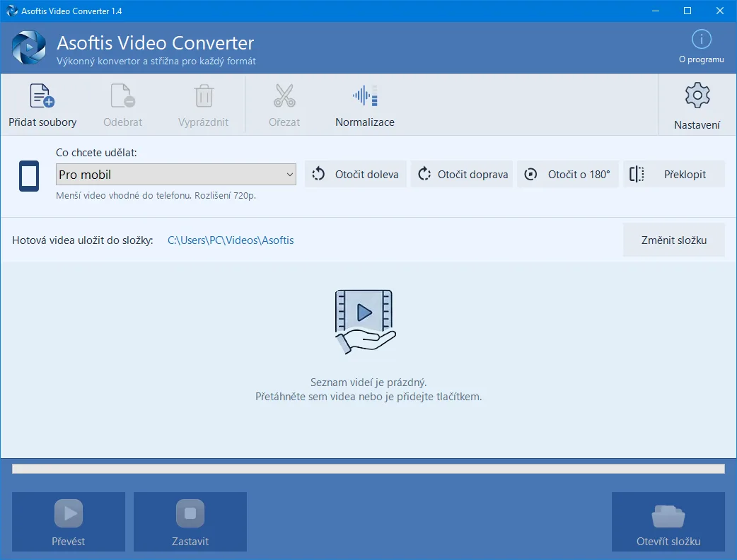
Task: Click the 'Seznam videí je prázdný.' text
Action: [x=368, y=383]
